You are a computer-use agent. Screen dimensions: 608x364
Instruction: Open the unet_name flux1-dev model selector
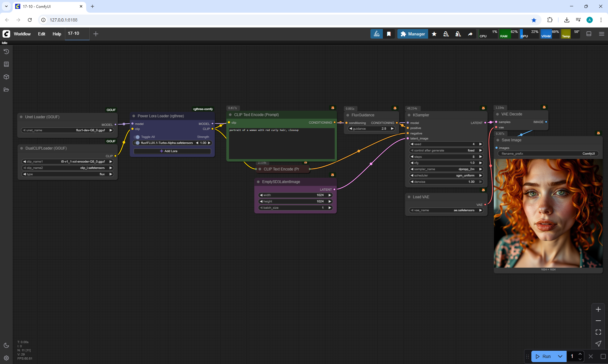tap(67, 130)
